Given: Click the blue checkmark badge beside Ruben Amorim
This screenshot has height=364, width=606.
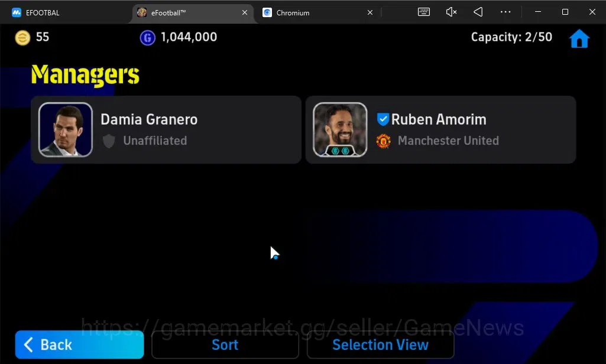Looking at the screenshot, I should pyautogui.click(x=383, y=119).
